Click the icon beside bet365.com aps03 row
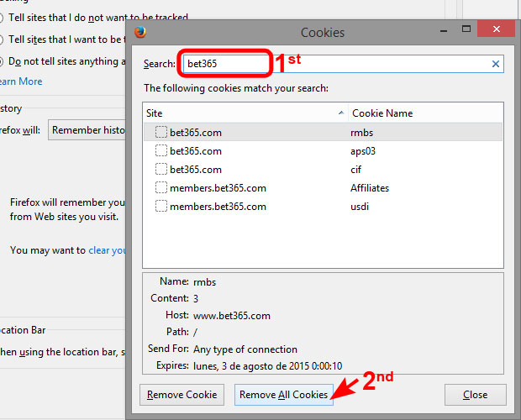The height and width of the screenshot is (420, 521). coord(161,150)
